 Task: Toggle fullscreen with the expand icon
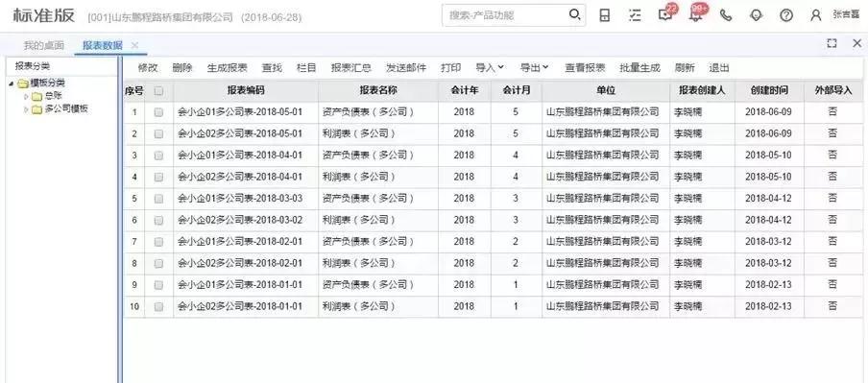click(832, 43)
